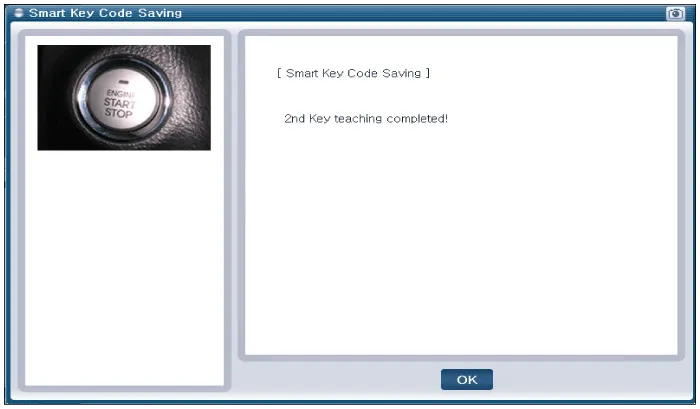Click the round app icon beside the window title
The width and height of the screenshot is (700, 409).
(19, 13)
